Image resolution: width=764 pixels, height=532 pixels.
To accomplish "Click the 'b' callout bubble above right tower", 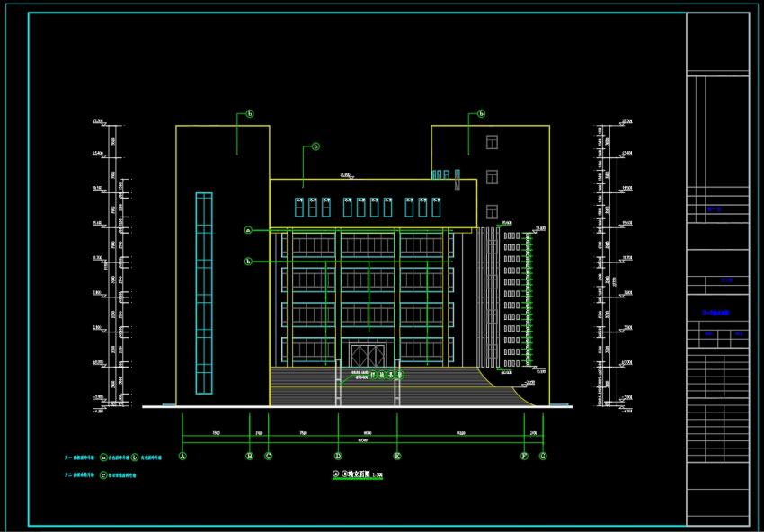I will tap(482, 114).
